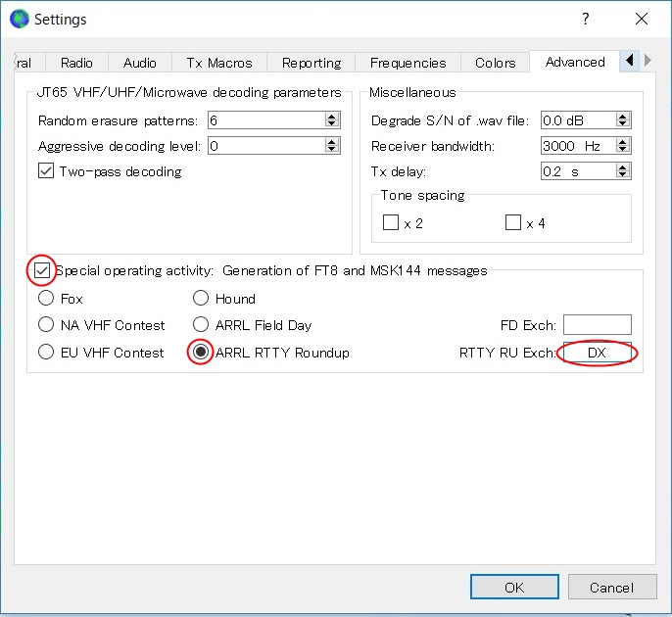
Task: Select the Reporting tab
Action: 312,63
